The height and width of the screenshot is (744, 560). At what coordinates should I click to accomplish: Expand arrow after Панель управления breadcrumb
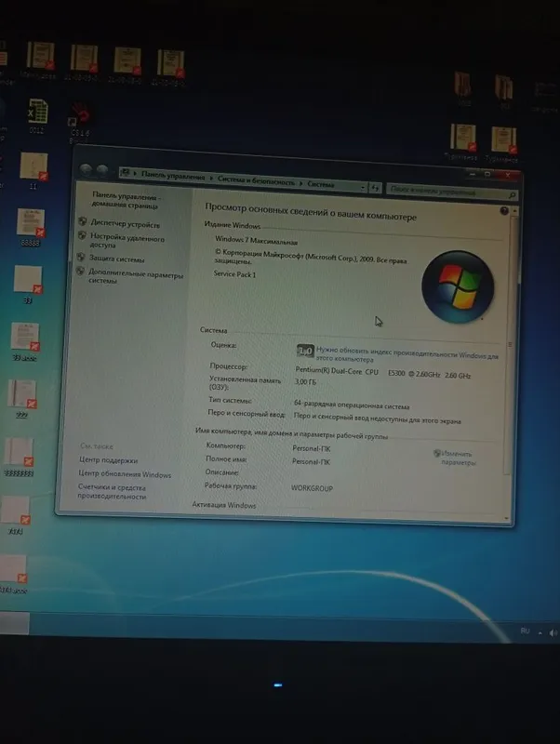click(212, 179)
